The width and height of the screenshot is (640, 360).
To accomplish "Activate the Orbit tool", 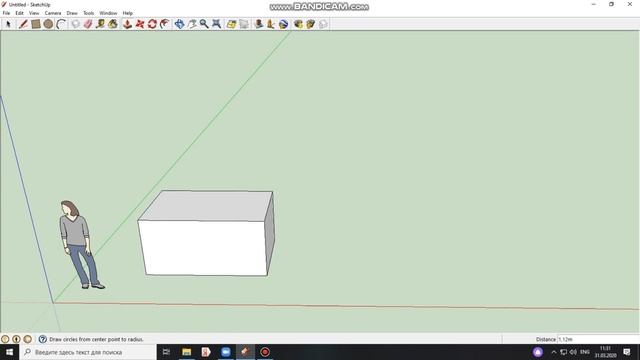I will coord(179,24).
